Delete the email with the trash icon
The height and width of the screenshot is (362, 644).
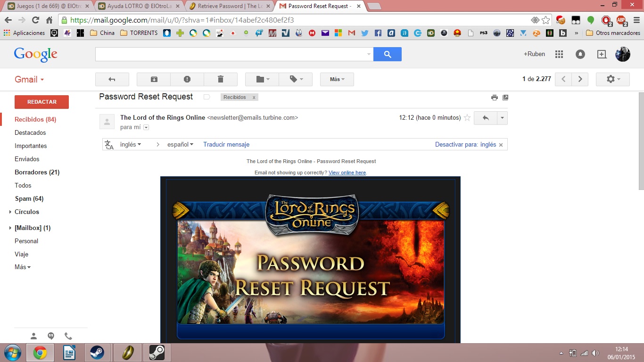[221, 79]
